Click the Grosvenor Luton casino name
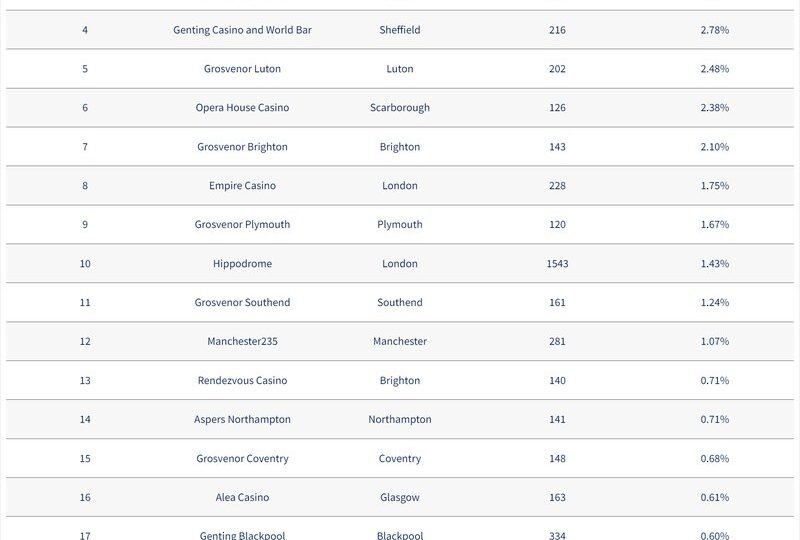The image size is (800, 540). 242,68
